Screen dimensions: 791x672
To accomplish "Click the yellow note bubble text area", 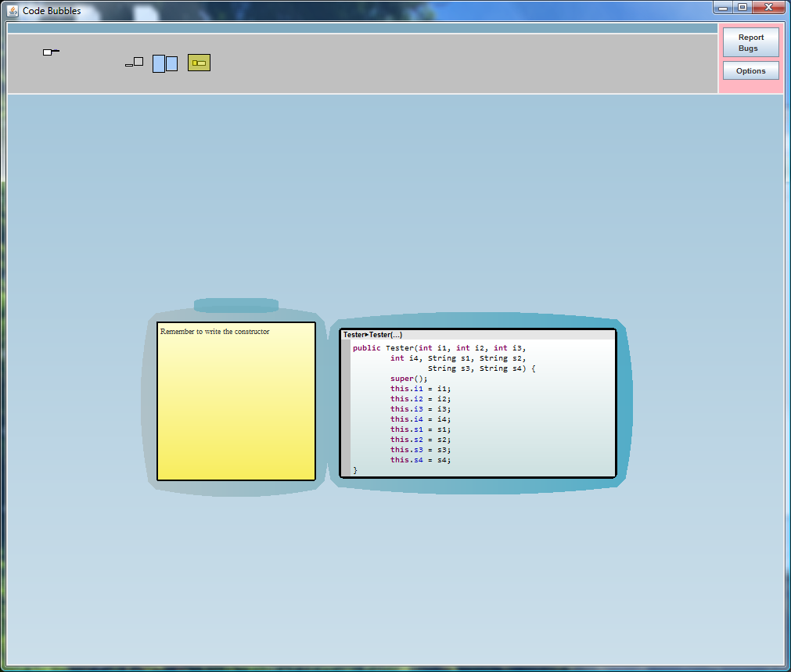I will click(x=236, y=401).
